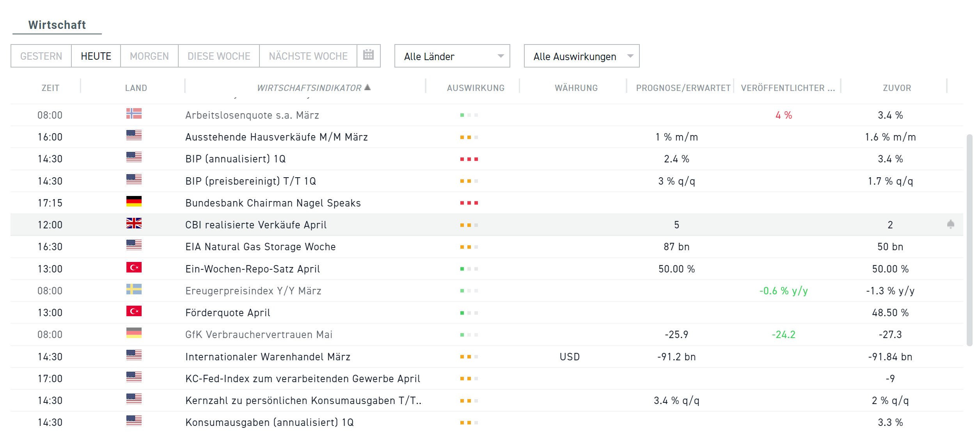Switch to the MORGEN tab

point(149,56)
